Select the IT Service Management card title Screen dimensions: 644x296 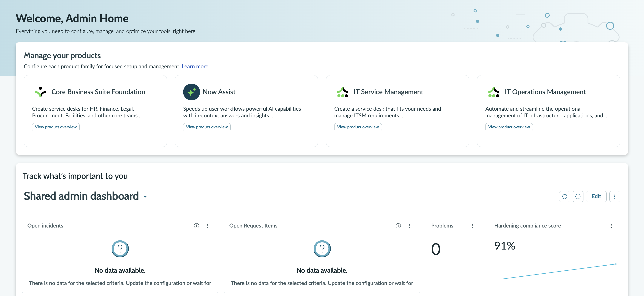tap(388, 92)
